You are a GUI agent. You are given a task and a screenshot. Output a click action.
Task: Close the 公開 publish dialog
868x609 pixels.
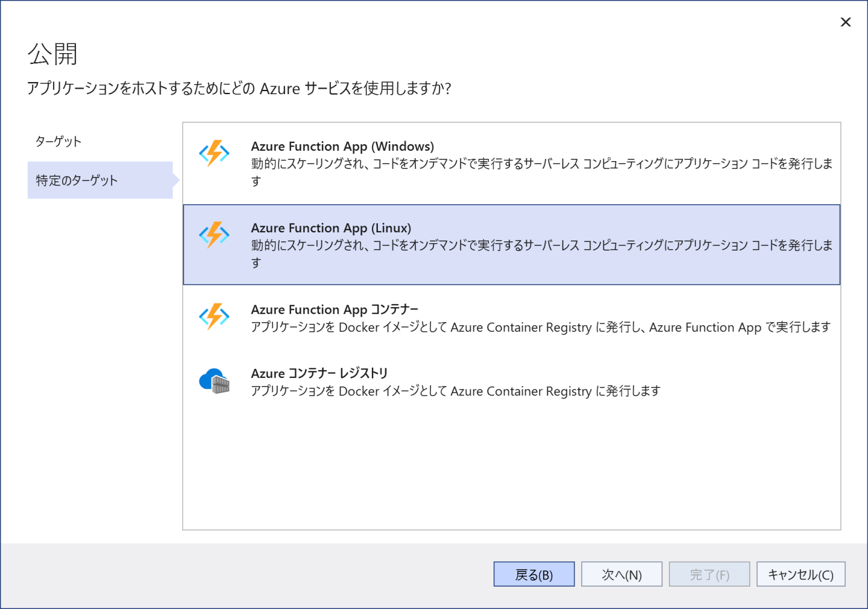pos(846,22)
